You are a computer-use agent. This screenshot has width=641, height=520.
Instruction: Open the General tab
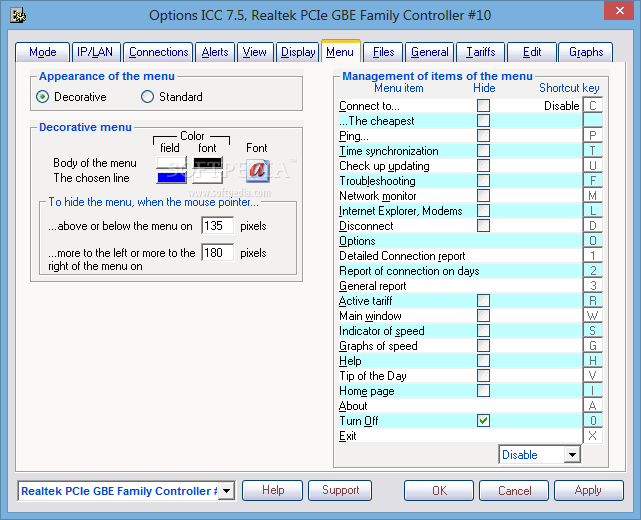pos(430,52)
